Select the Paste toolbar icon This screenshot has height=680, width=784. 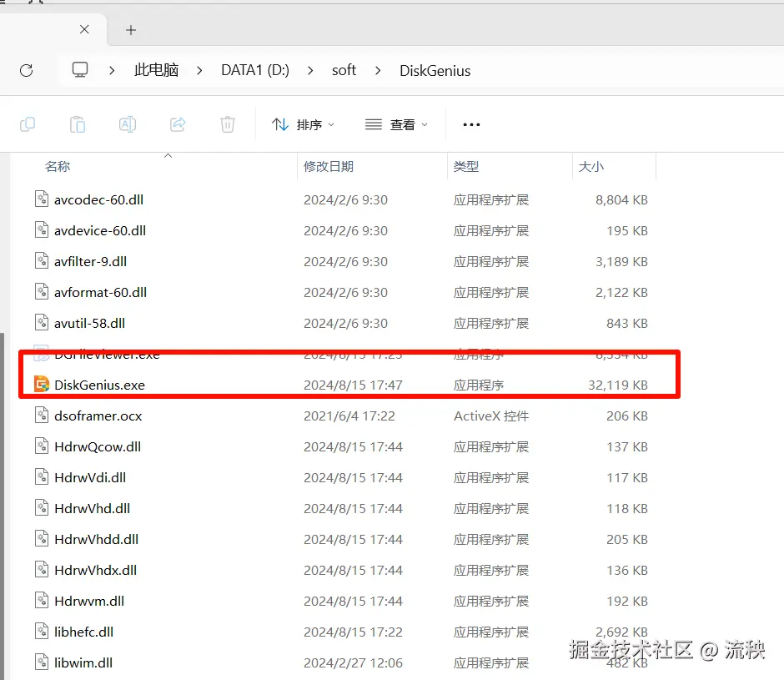(78, 124)
